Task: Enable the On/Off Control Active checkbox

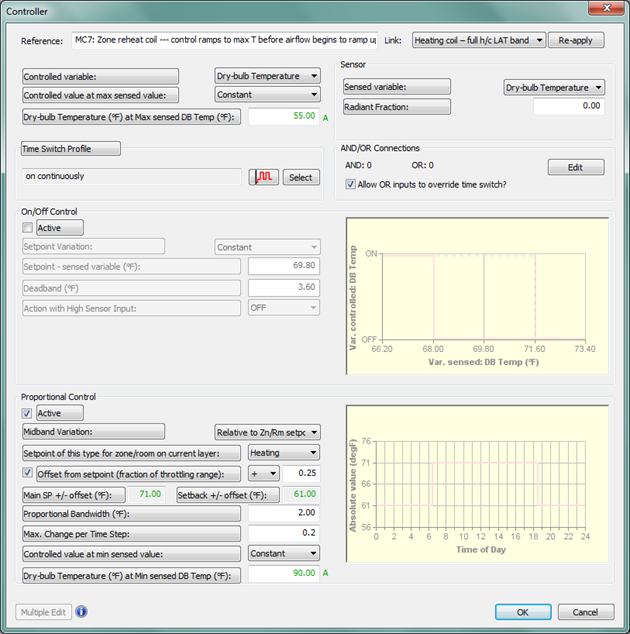Action: (x=28, y=228)
